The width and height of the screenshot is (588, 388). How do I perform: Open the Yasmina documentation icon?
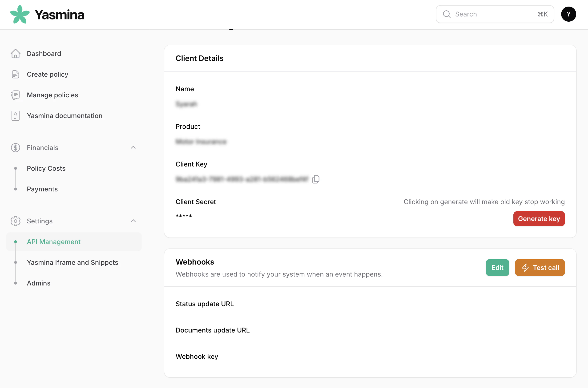[x=15, y=116]
